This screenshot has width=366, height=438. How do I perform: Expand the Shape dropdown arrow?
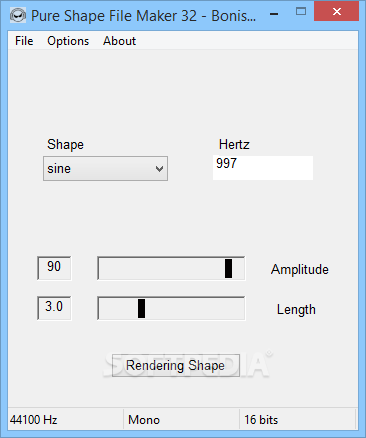point(159,169)
